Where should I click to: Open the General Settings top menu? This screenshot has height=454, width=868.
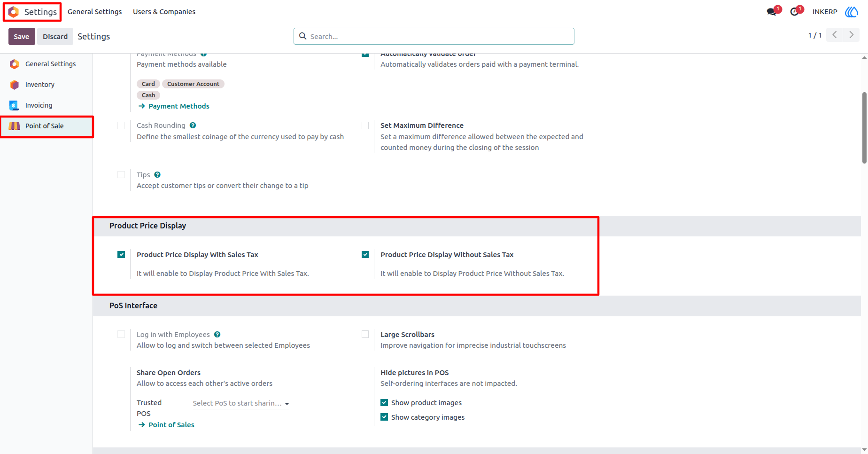[x=94, y=12]
